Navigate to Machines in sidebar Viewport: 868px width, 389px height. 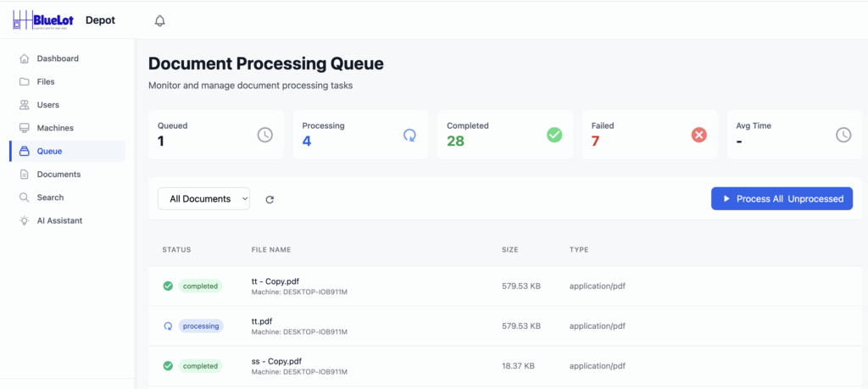[x=55, y=128]
